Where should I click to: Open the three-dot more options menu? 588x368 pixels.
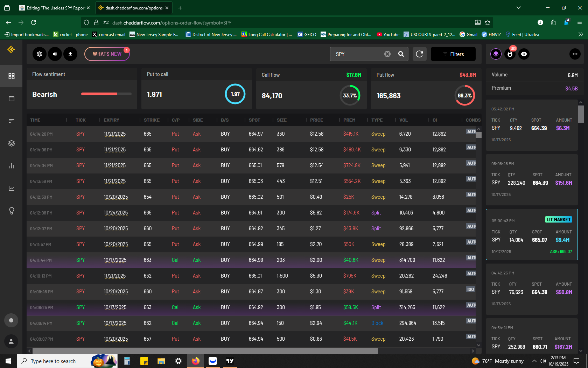tap(575, 54)
